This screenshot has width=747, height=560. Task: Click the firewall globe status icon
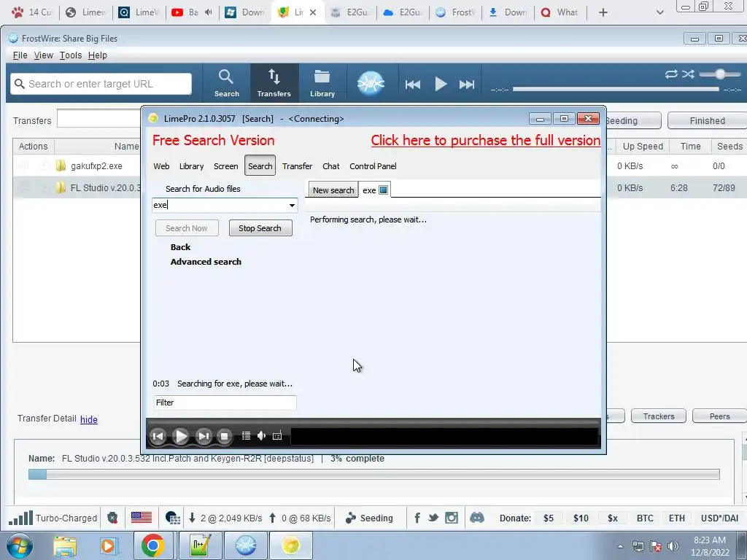172,518
